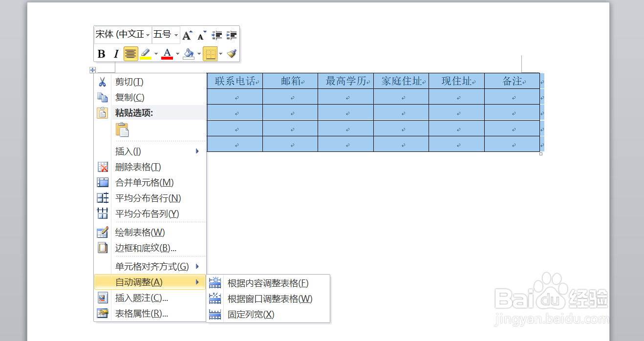Viewport: 644px width, 341px height.
Task: Click the 备注 header cell of the table
Action: [511, 81]
